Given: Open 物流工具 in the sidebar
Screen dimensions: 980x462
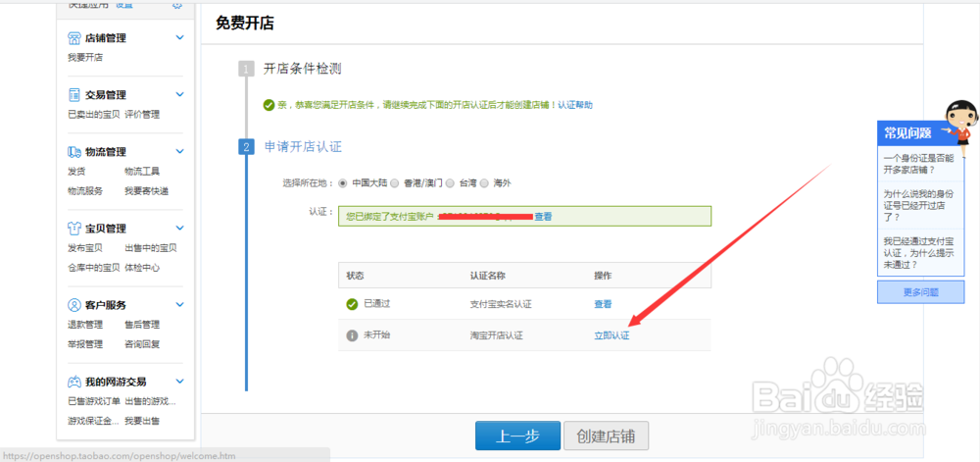Looking at the screenshot, I should click(x=142, y=172).
